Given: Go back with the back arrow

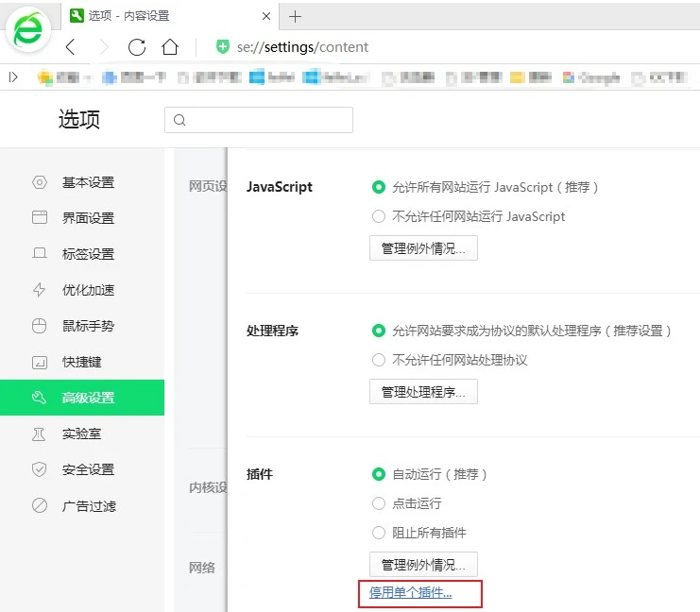Looking at the screenshot, I should (x=71, y=47).
